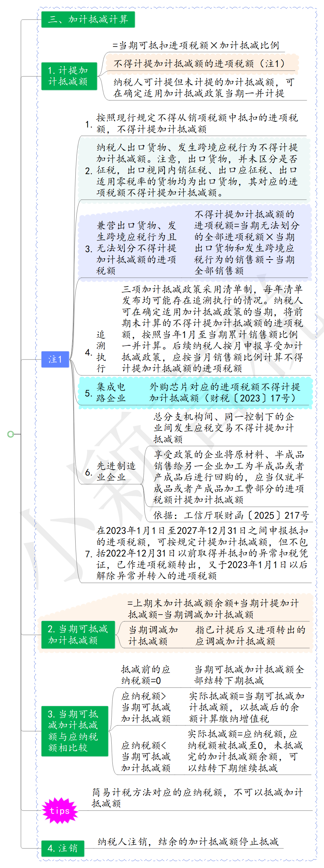Viewport: 324px width, 868px height.
Task: Click the blue 注1 node
Action: (55, 359)
